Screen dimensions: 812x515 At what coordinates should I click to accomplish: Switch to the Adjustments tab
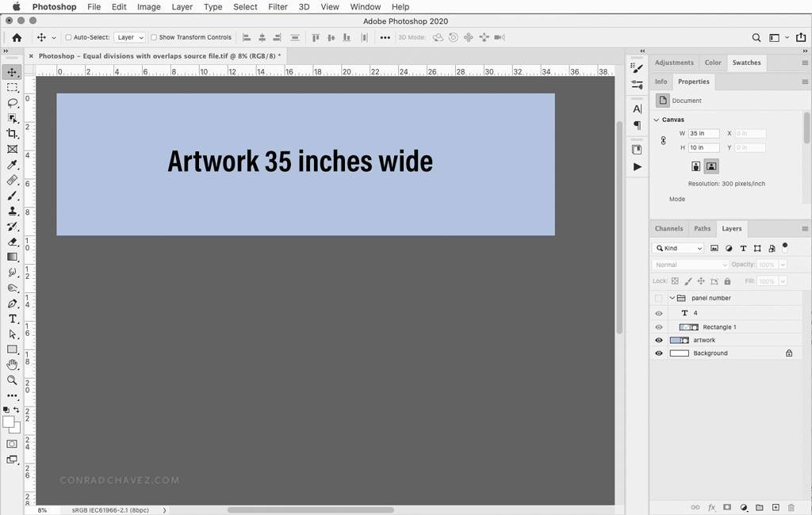(674, 63)
